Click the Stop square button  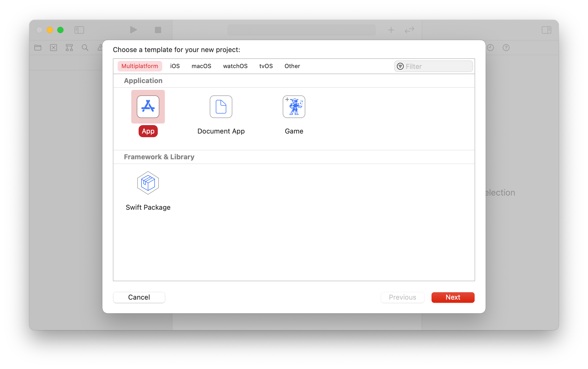pos(158,30)
